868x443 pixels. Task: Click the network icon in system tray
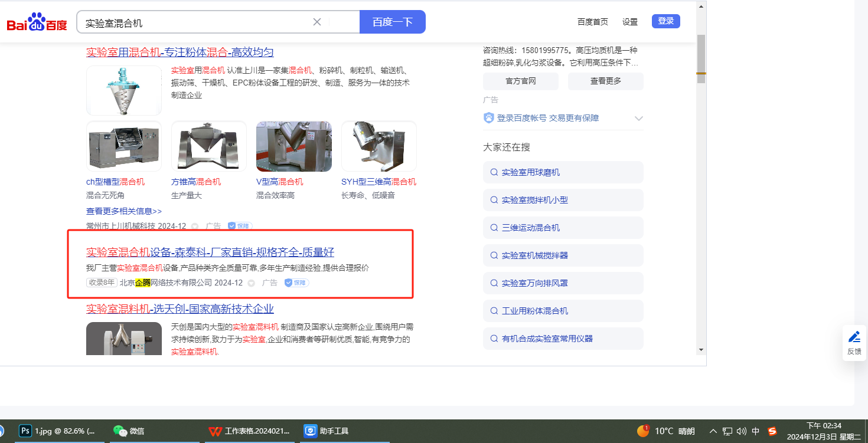click(727, 431)
